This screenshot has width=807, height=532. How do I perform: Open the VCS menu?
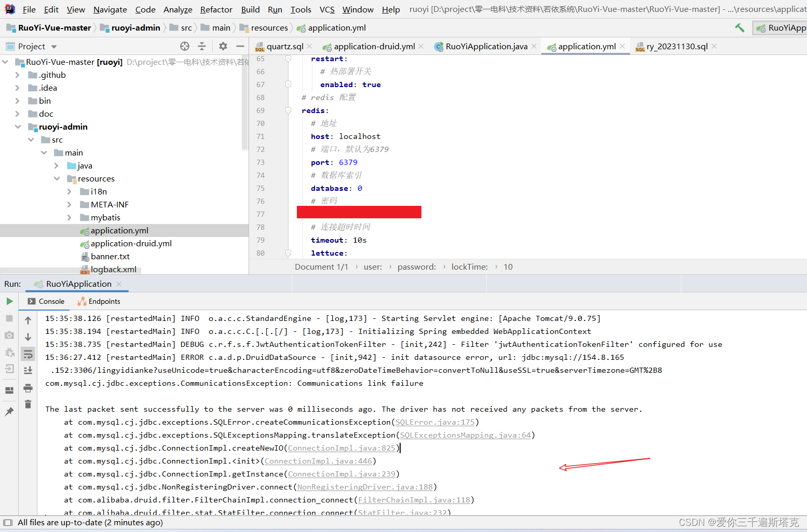pyautogui.click(x=327, y=9)
